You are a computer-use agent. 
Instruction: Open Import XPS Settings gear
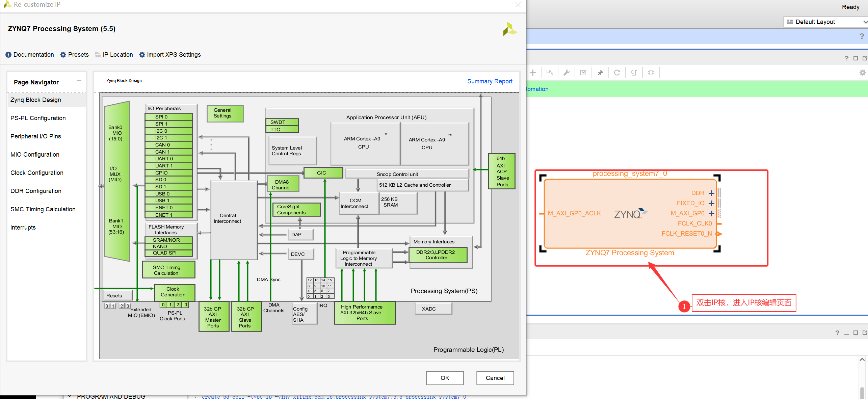tap(142, 55)
